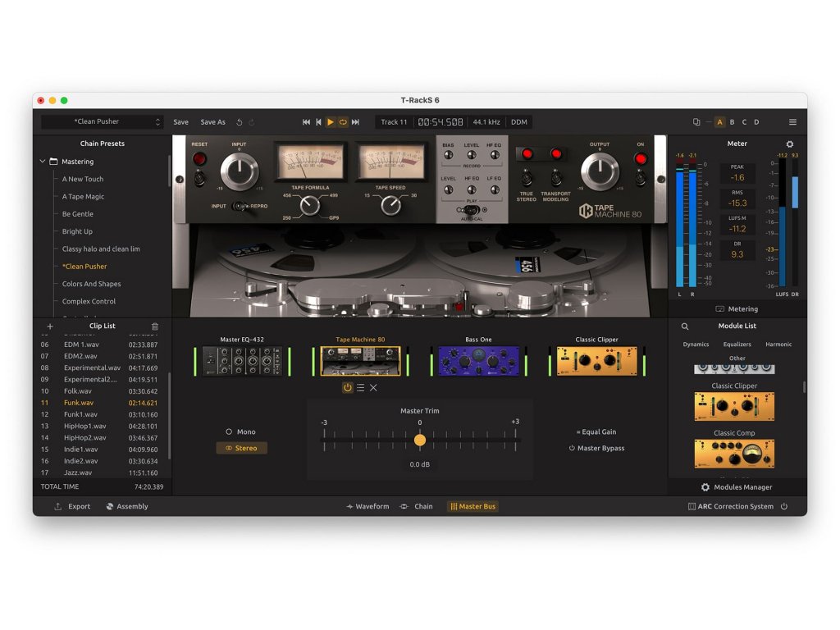
Task: Select Classic Clipper in the chain
Action: pyautogui.click(x=597, y=361)
